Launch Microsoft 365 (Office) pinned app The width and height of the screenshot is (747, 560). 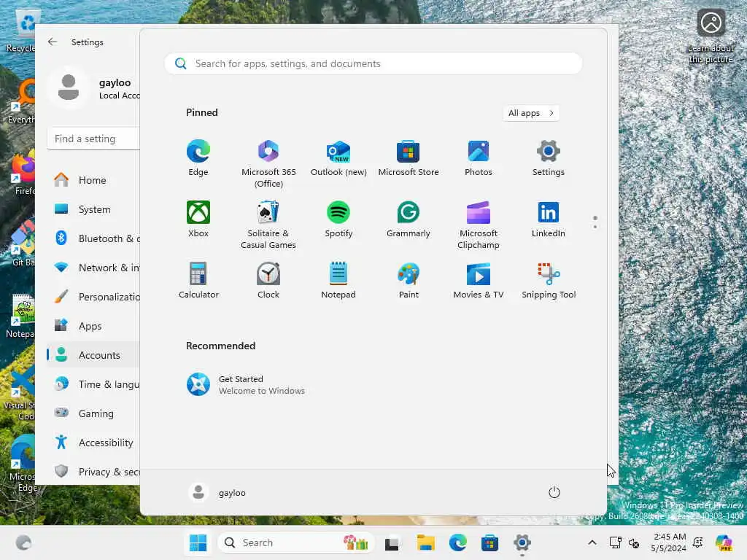[268, 164]
